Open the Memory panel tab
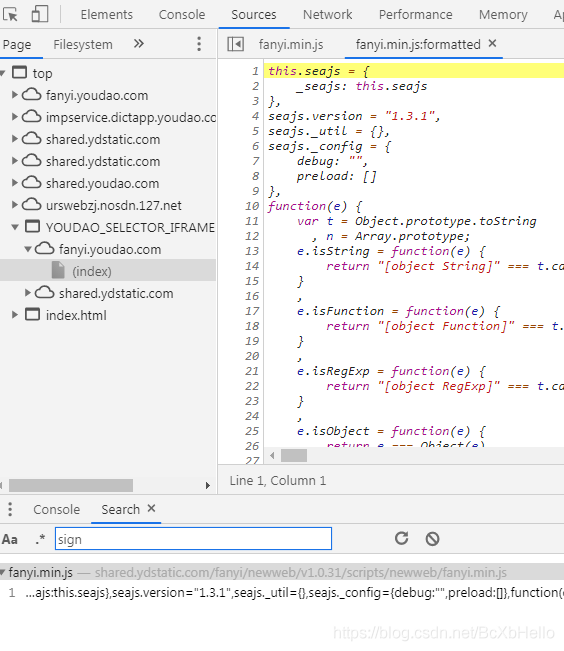The image size is (564, 651). [503, 15]
